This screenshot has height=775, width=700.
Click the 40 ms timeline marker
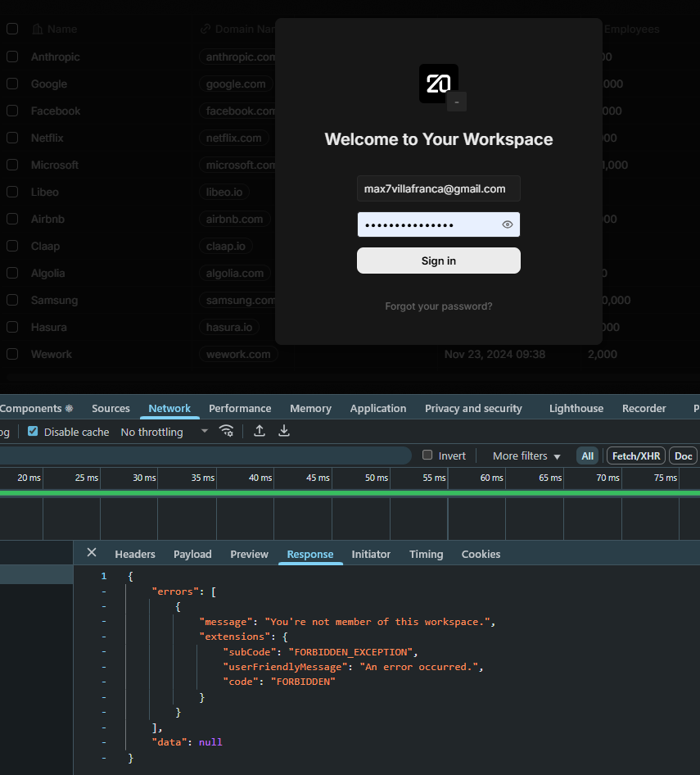click(x=260, y=478)
